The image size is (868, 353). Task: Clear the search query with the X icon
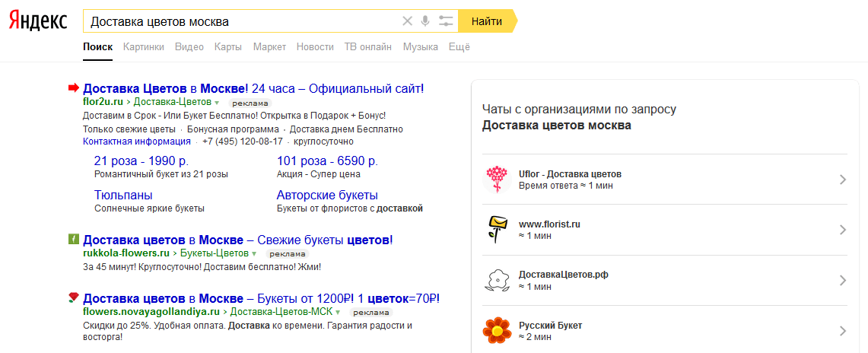tap(408, 21)
